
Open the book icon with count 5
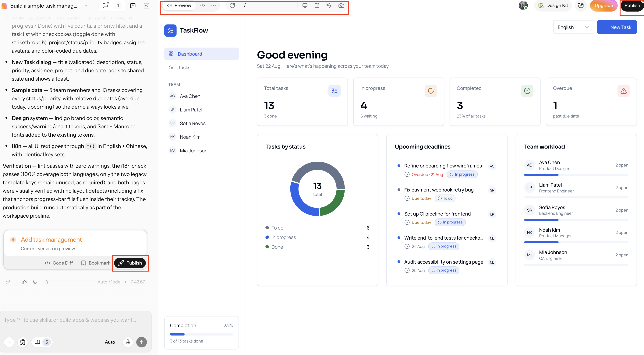click(x=42, y=342)
